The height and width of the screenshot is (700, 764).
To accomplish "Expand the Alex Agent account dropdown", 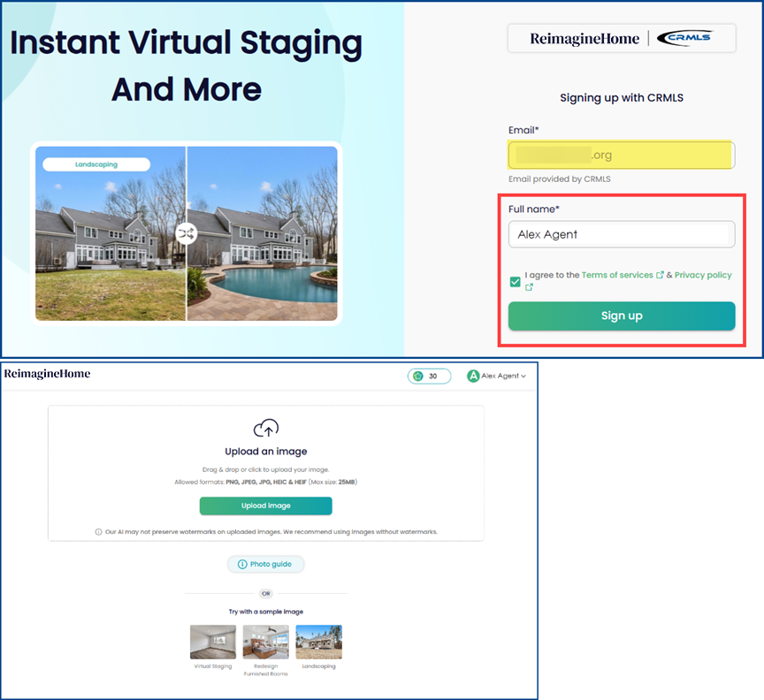I will pyautogui.click(x=523, y=377).
